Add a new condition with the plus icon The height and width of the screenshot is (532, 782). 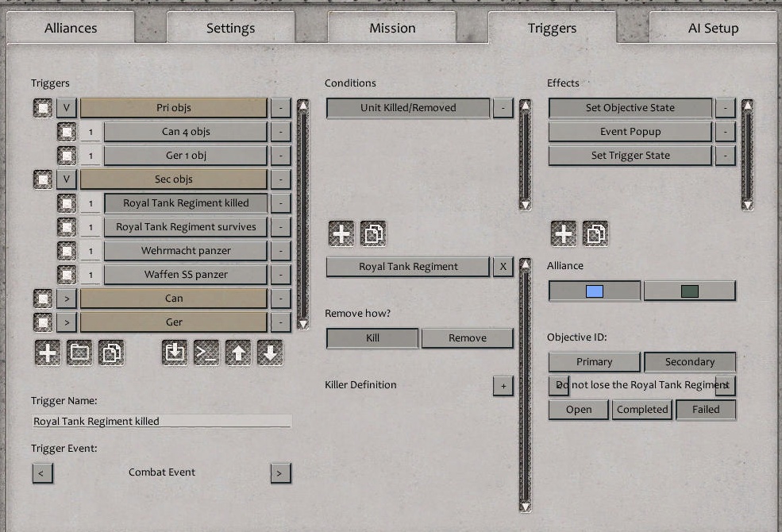click(x=341, y=233)
